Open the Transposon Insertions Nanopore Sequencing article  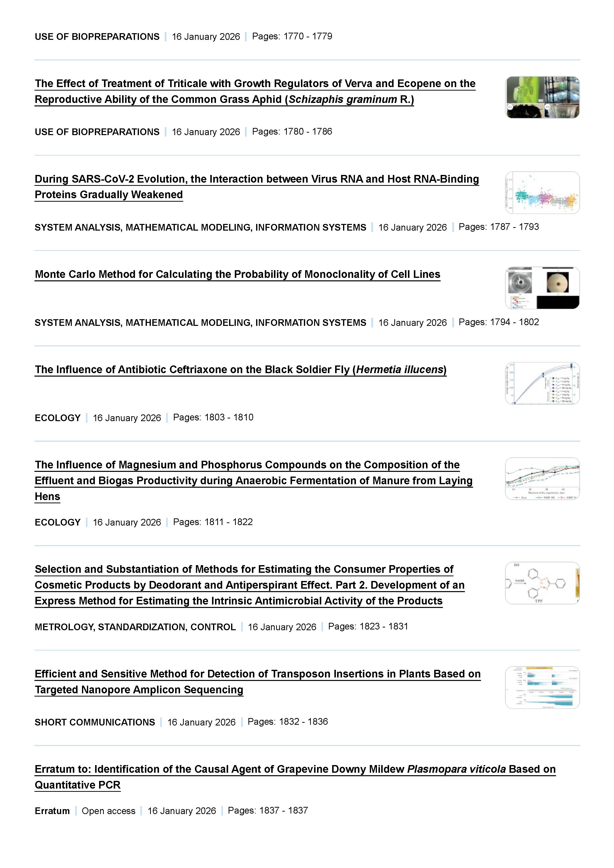(x=257, y=674)
